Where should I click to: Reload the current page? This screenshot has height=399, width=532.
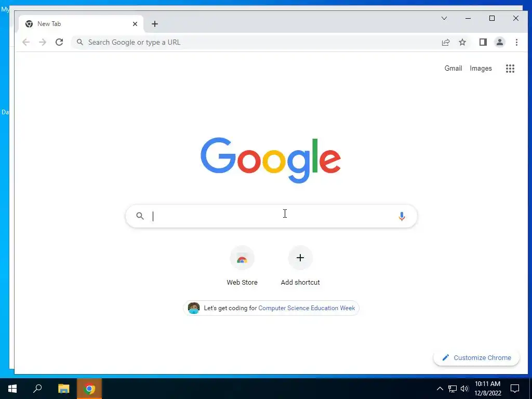59,43
